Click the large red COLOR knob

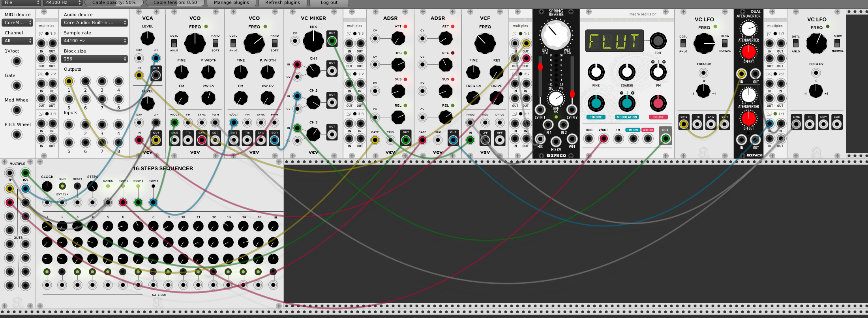(x=658, y=103)
